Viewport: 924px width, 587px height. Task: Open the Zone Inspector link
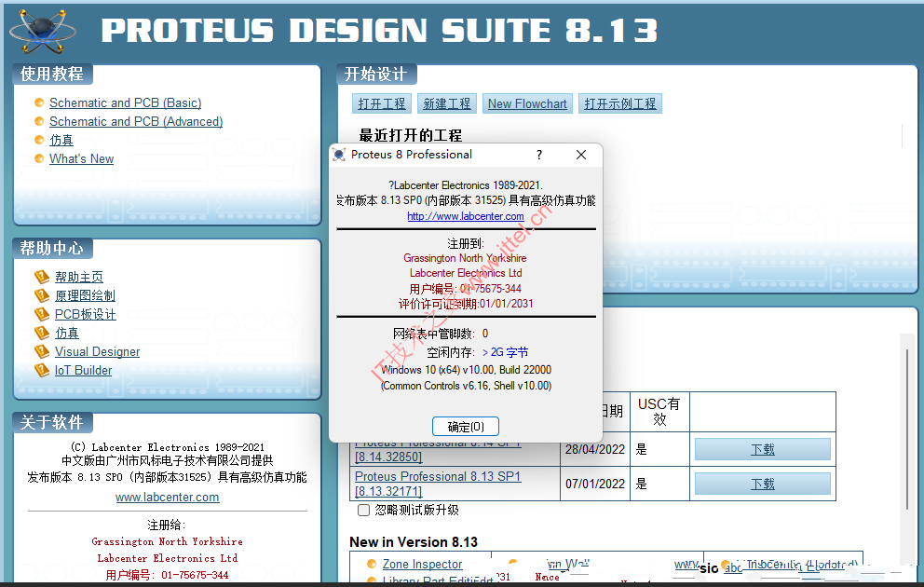422,564
